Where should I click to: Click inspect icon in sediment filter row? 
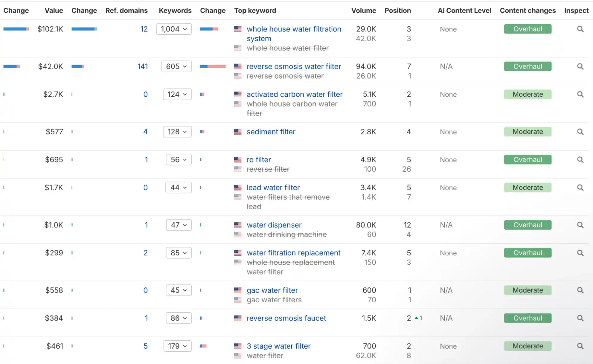[580, 132]
